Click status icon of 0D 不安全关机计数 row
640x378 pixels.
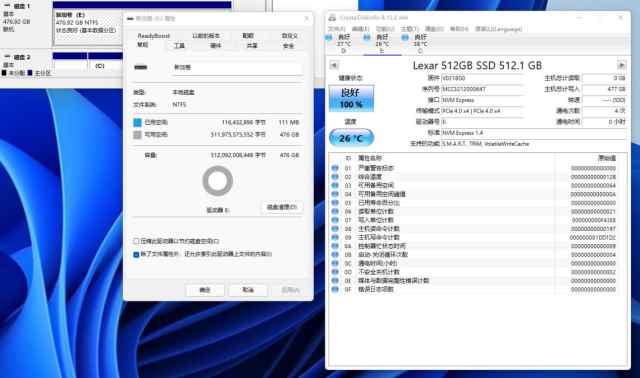[335, 272]
